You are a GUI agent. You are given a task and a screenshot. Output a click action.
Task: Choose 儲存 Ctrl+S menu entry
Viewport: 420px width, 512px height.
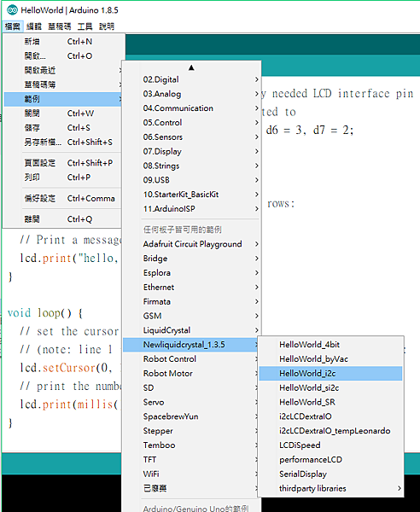(62, 128)
